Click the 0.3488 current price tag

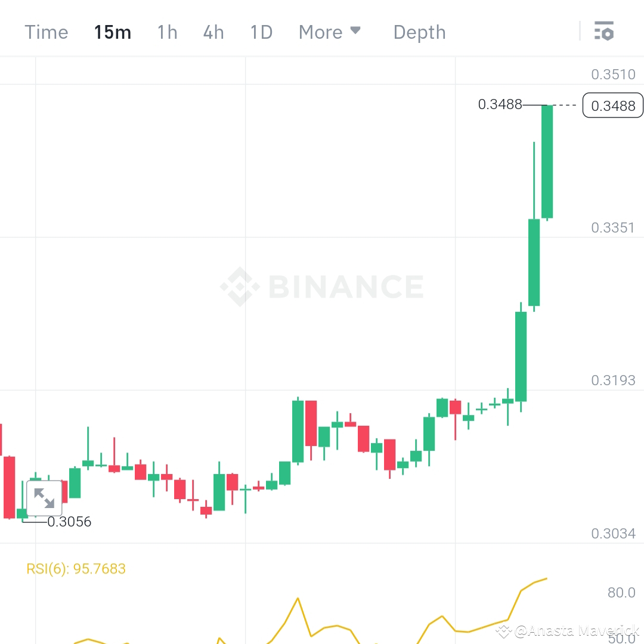pos(613,106)
